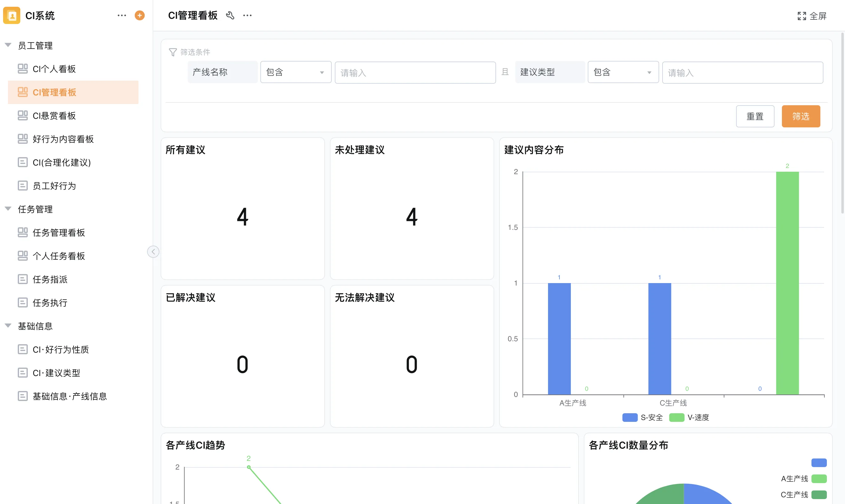The height and width of the screenshot is (504, 845).
Task: Open the dashboard title ellipsis menu
Action: pos(248,15)
